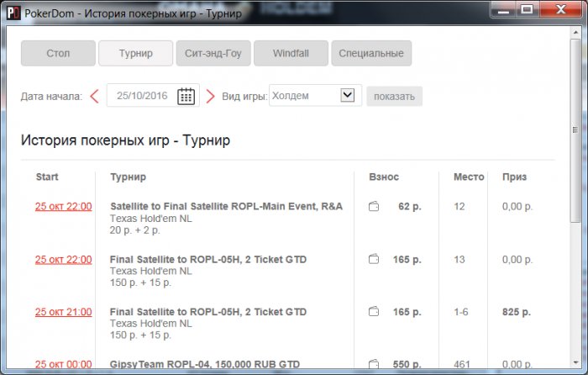Click the PokerDom logo in title bar

[13, 13]
